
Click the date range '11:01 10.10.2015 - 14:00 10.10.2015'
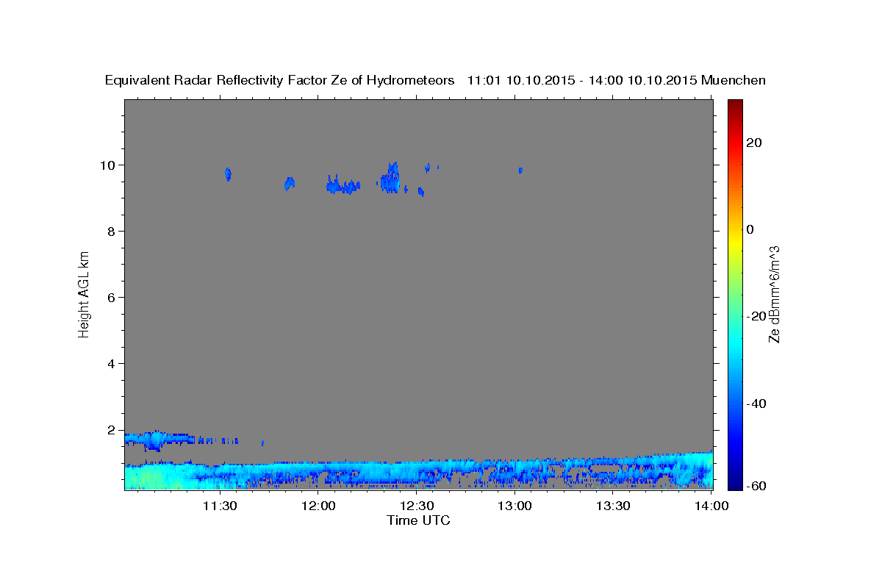point(582,81)
